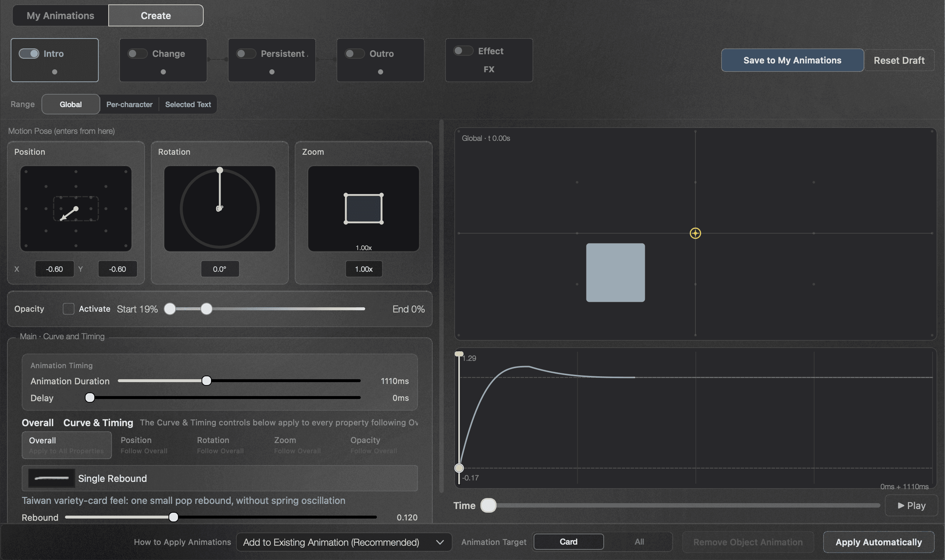The width and height of the screenshot is (945, 560).
Task: Click the "1110ms" duration value
Action: [395, 381]
